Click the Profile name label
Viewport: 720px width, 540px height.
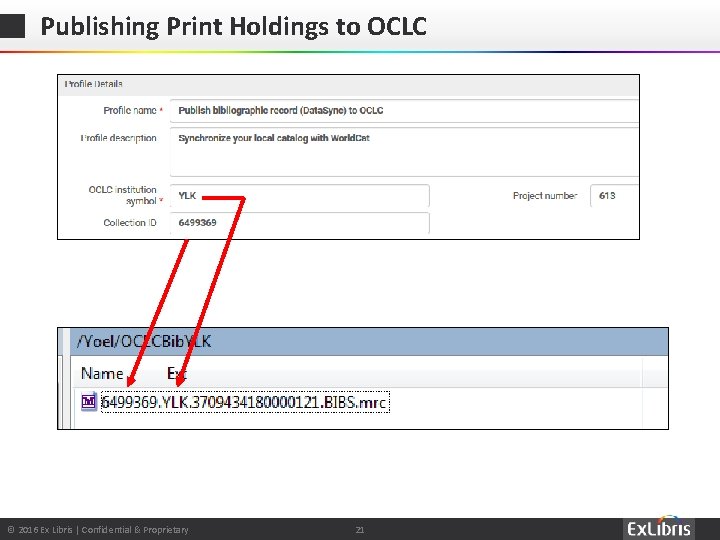pyautogui.click(x=130, y=111)
